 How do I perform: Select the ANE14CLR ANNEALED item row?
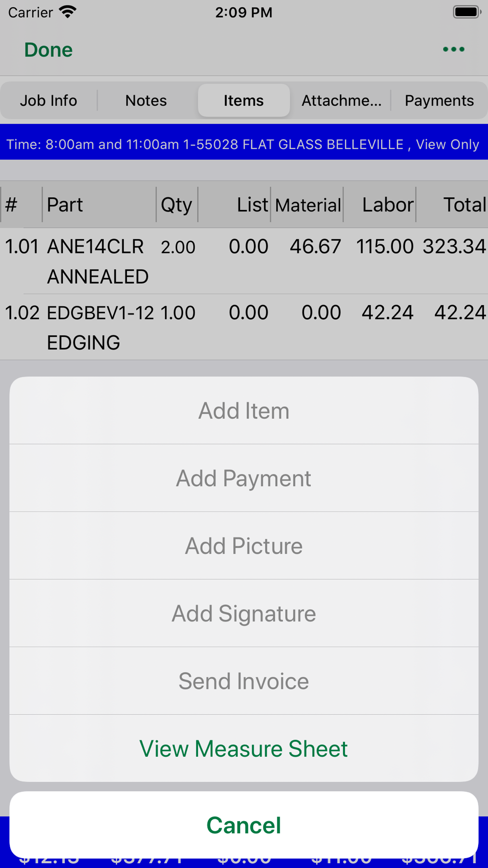click(x=244, y=261)
